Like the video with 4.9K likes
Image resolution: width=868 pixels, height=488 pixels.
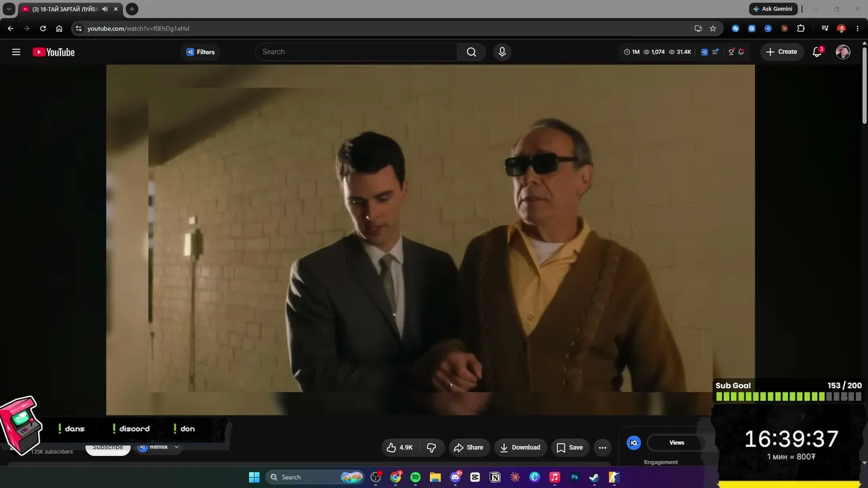coord(399,447)
